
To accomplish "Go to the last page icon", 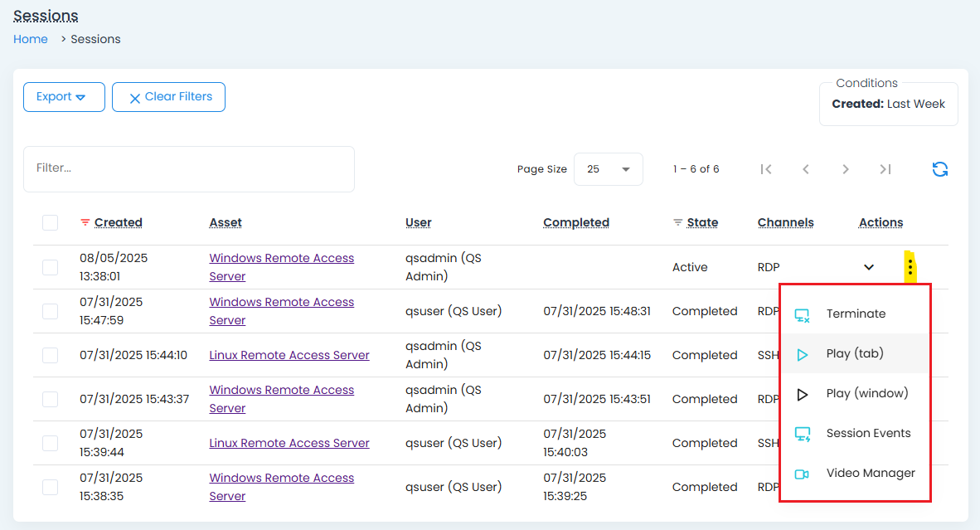I will tap(885, 169).
